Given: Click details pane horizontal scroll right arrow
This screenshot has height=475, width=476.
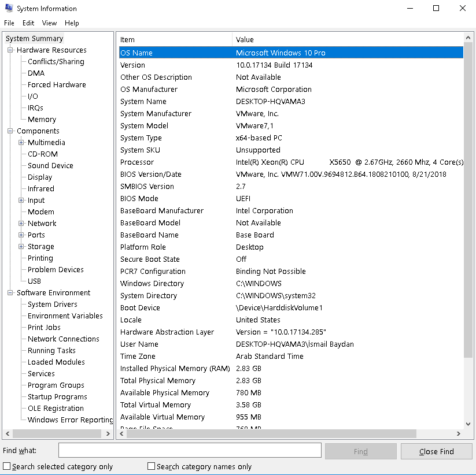Looking at the screenshot, I should coord(459,434).
